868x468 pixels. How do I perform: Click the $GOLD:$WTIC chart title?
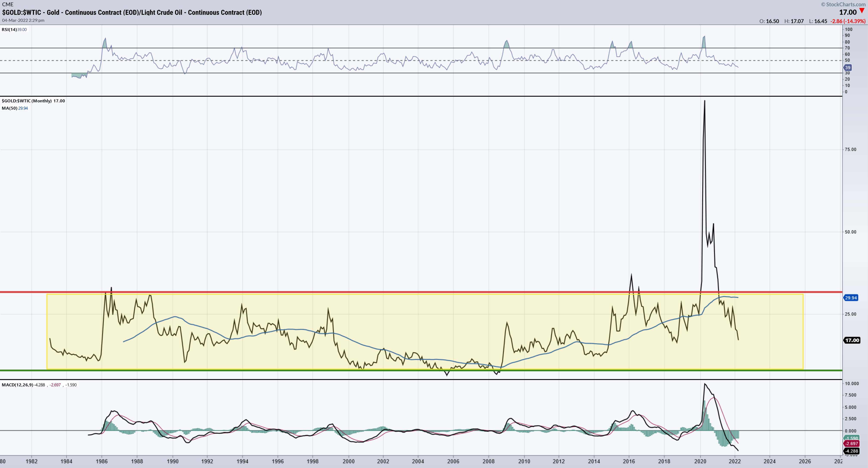pyautogui.click(x=132, y=12)
